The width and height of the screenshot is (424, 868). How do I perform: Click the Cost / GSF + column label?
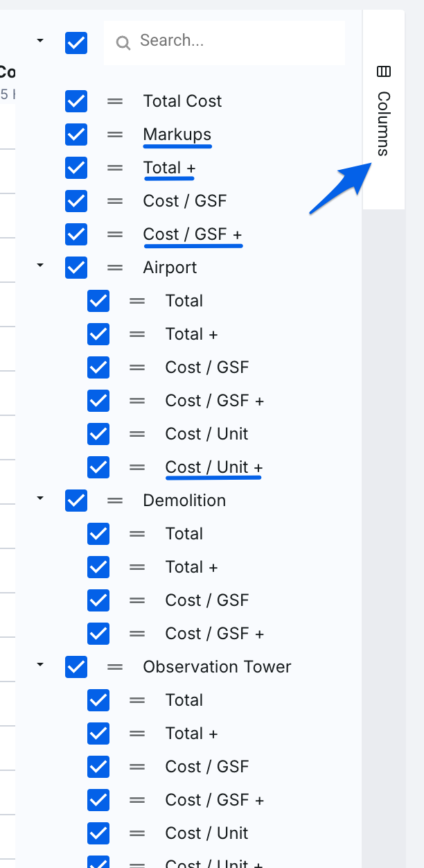(x=193, y=234)
